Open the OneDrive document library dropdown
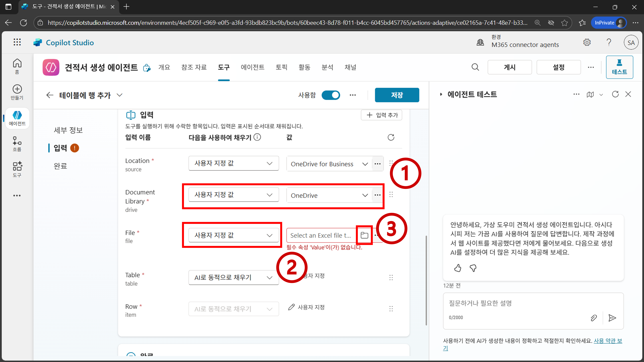This screenshot has width=644, height=362. tap(329, 195)
